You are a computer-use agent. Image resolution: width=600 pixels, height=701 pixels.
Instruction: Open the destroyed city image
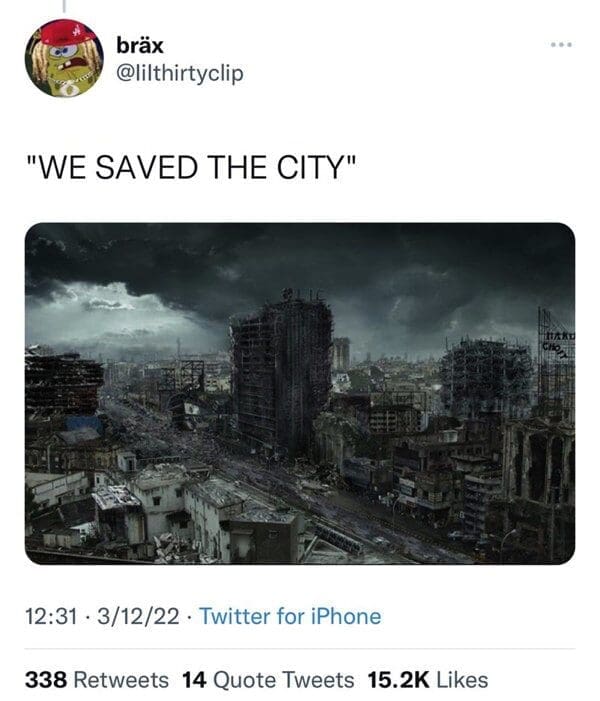coord(300,393)
